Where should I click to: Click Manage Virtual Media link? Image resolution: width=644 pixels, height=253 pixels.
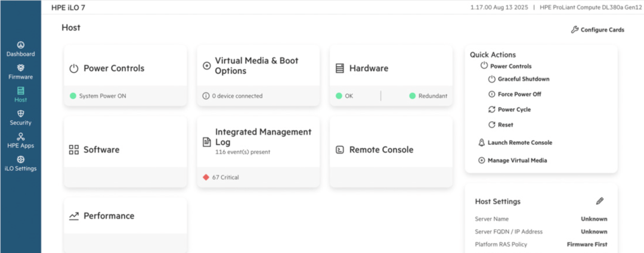[x=513, y=160]
